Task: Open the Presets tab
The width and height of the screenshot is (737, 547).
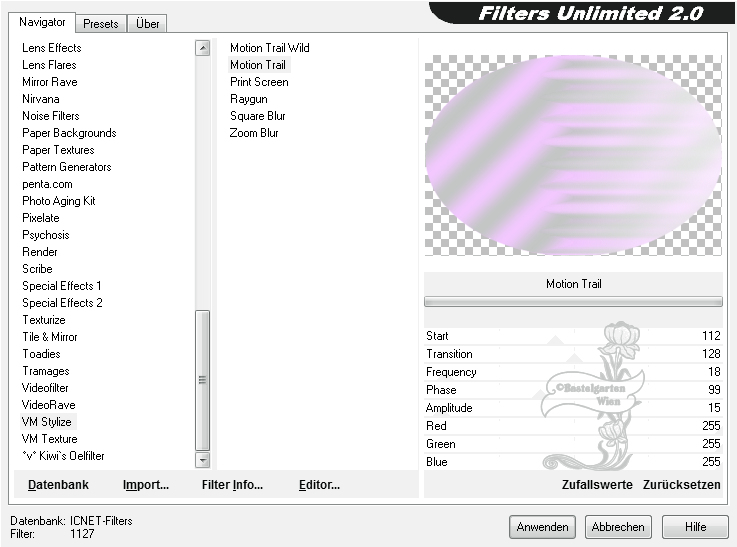Action: click(x=101, y=23)
